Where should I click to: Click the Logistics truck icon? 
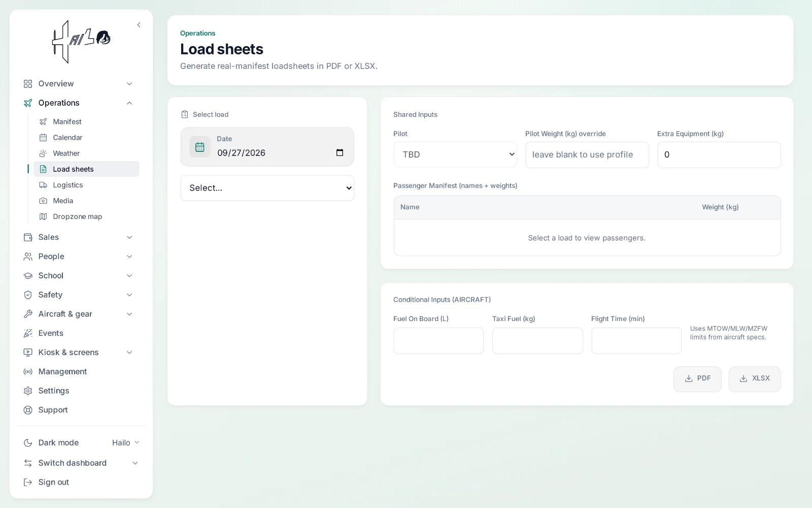43,185
